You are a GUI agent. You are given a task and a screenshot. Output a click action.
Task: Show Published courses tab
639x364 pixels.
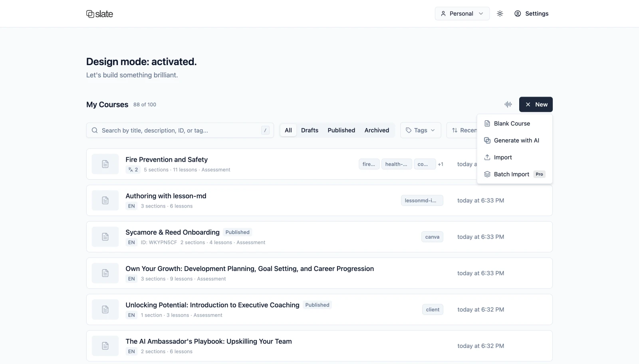point(341,130)
